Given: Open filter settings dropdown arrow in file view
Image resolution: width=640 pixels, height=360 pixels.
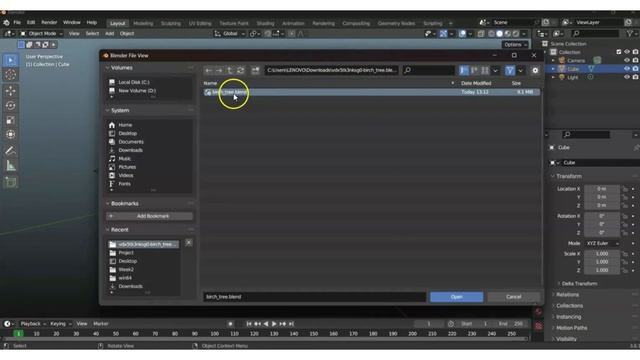Looking at the screenshot, I should point(520,71).
